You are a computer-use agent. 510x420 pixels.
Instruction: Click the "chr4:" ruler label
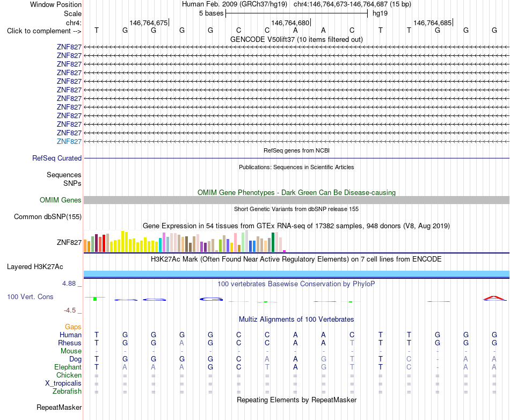[74, 23]
